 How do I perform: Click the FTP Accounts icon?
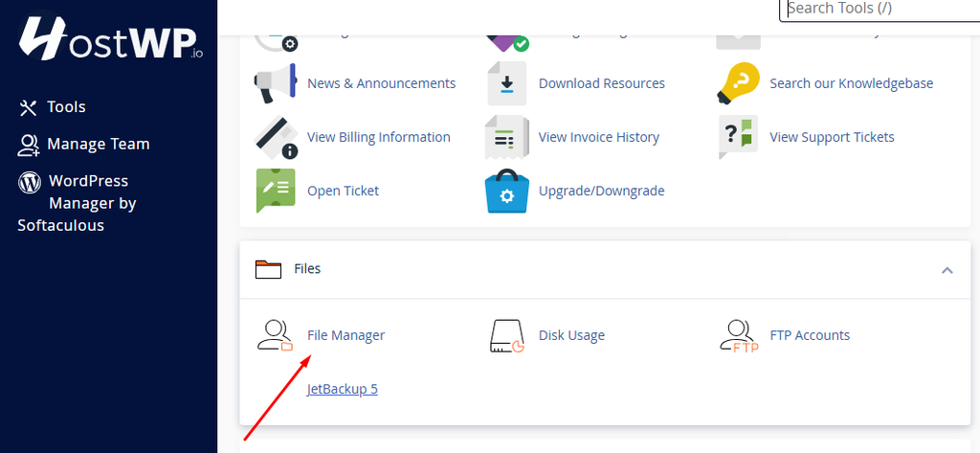pos(739,336)
